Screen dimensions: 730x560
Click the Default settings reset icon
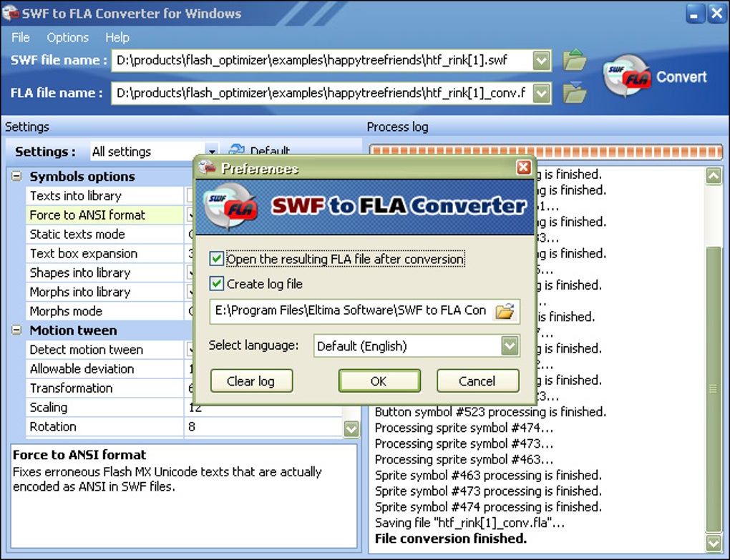pyautogui.click(x=236, y=150)
